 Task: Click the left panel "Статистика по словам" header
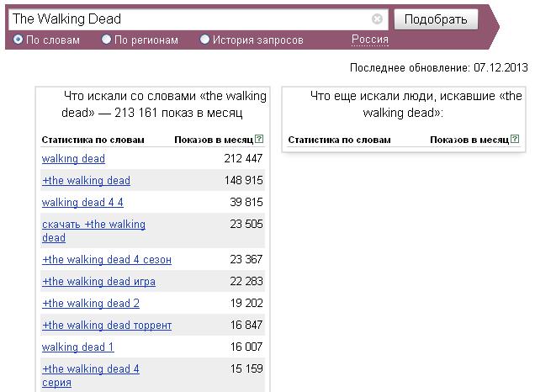[x=93, y=140]
